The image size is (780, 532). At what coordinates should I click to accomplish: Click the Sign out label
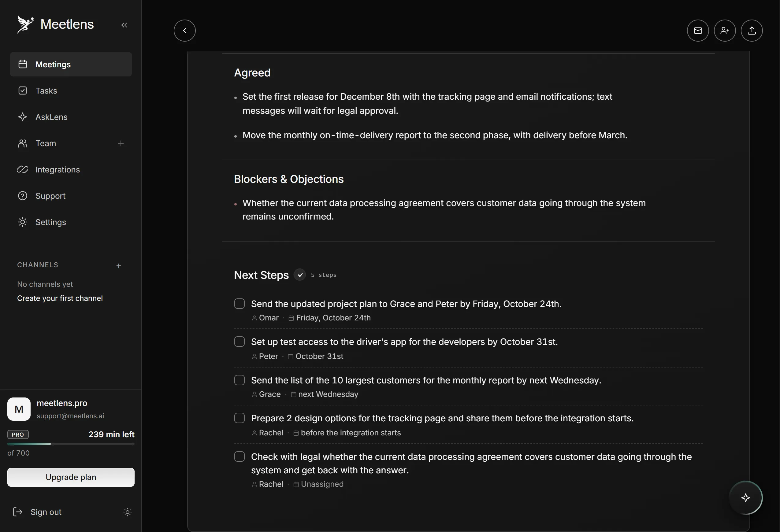[x=46, y=512]
